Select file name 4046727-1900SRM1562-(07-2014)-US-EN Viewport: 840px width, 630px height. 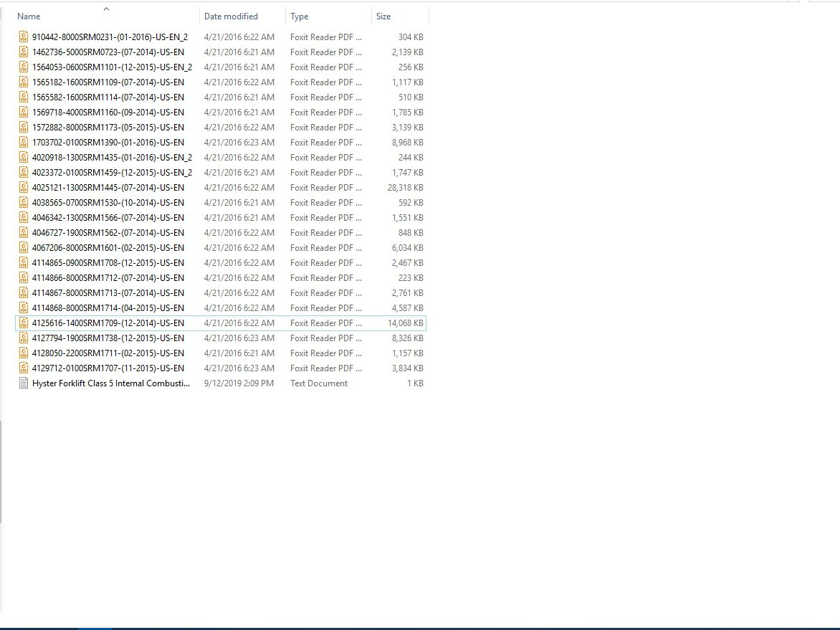(108, 232)
